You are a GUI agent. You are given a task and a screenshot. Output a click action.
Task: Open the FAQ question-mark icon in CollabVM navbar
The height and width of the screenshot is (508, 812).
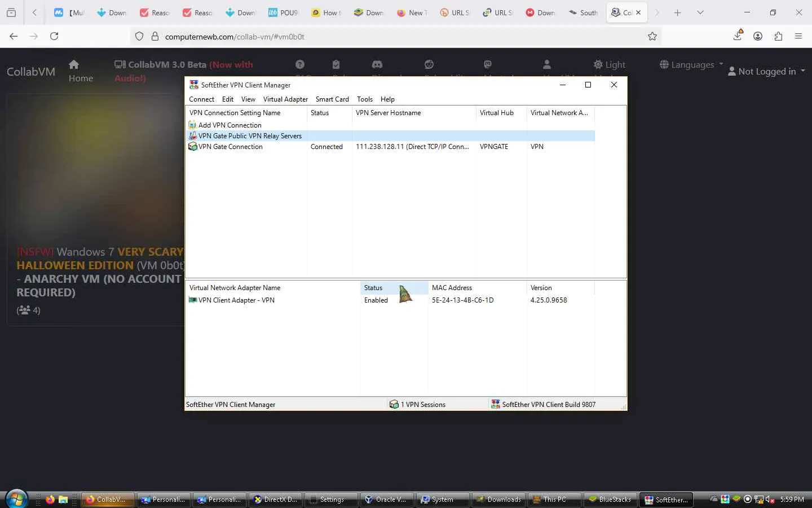[x=300, y=64]
